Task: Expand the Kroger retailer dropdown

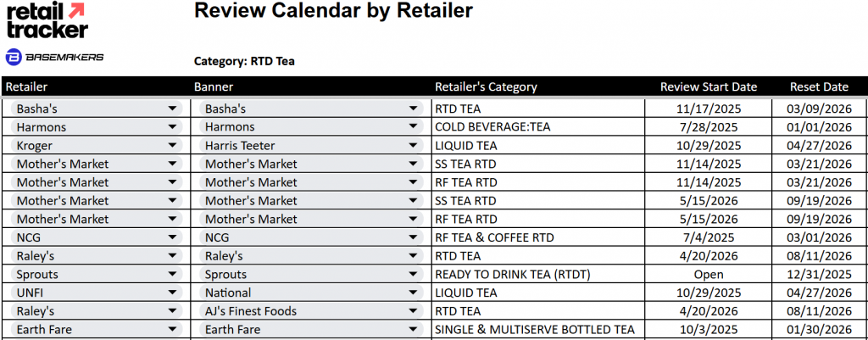Action: (173, 146)
